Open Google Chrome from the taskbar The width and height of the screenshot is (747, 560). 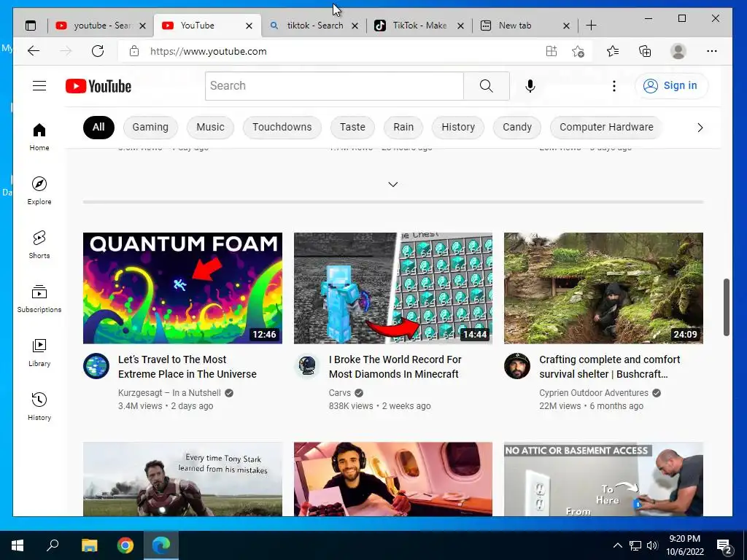pos(125,545)
